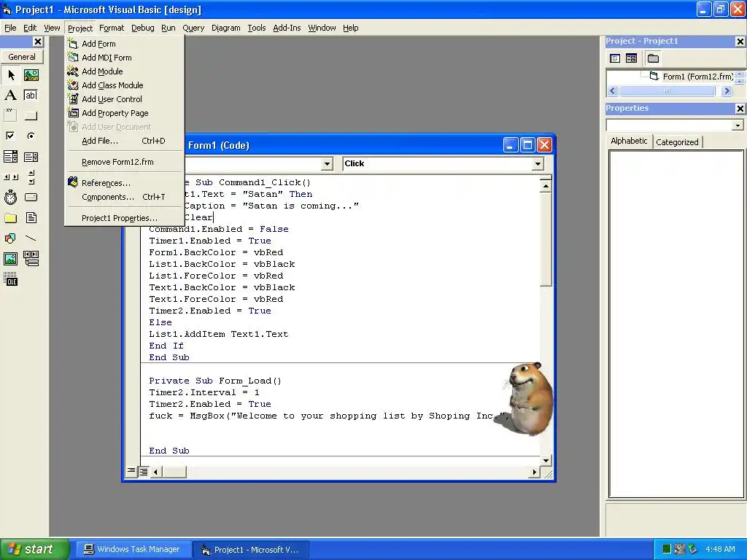Choose Add File... from Project menu
Screen dimensions: 747x560
click(124, 141)
